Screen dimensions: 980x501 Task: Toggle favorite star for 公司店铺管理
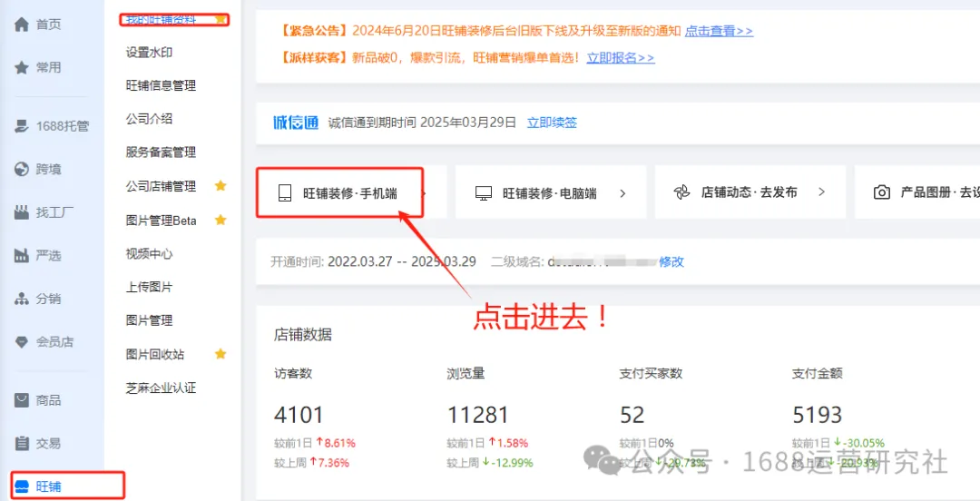220,186
